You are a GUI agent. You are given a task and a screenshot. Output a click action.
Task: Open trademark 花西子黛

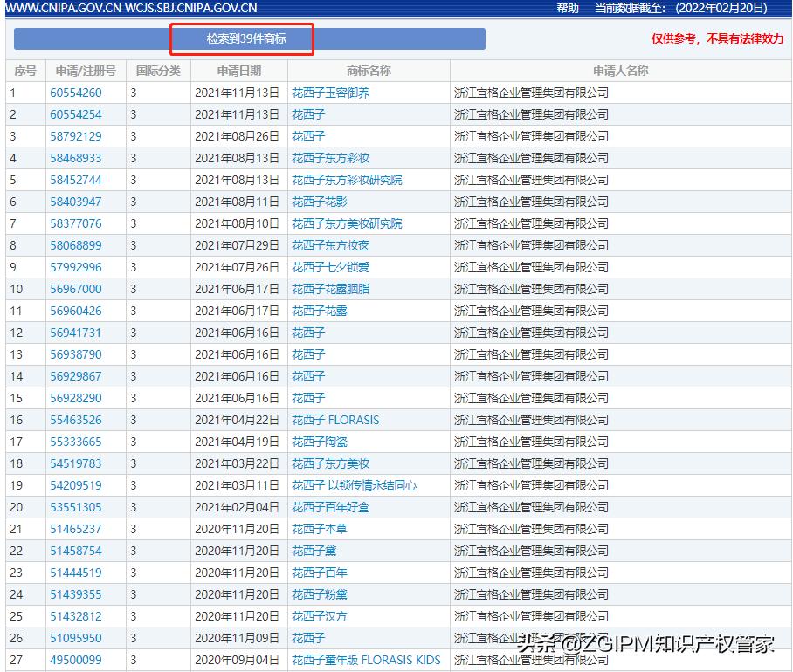[314, 551]
